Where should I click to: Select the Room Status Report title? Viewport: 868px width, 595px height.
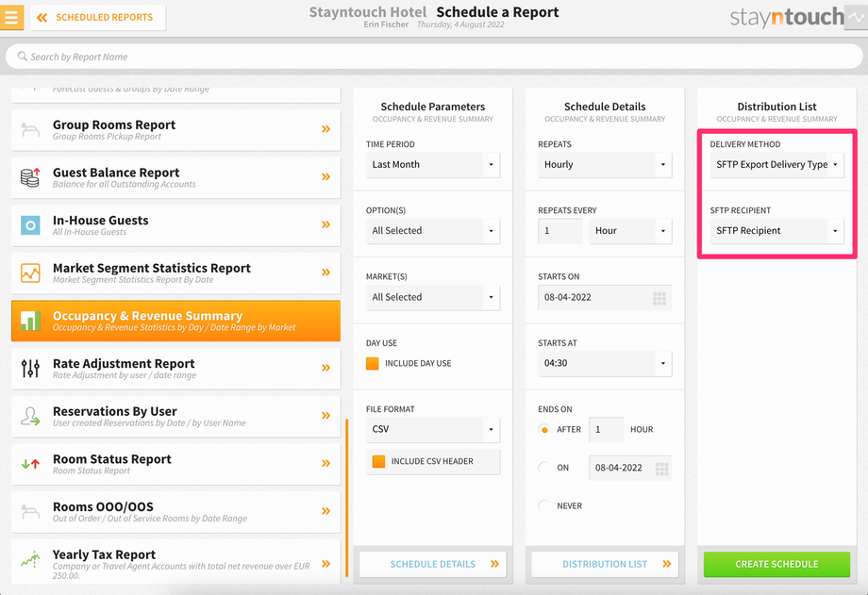(x=112, y=459)
